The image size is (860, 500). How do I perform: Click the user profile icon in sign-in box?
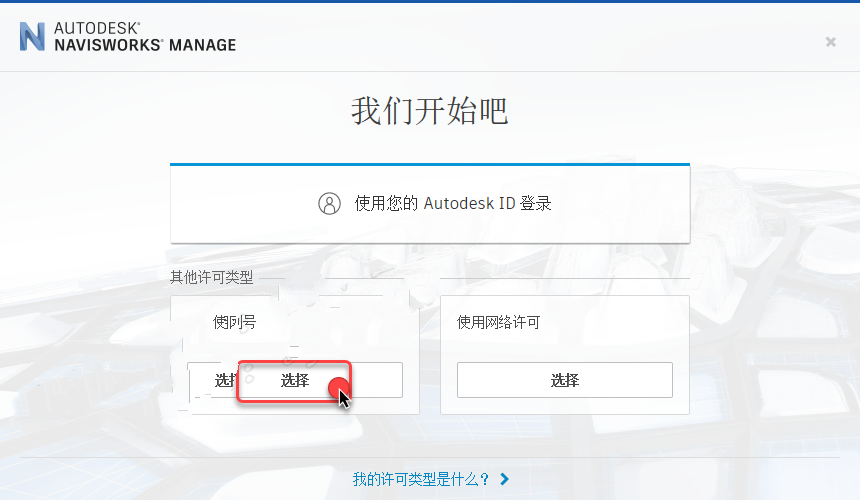click(x=329, y=203)
